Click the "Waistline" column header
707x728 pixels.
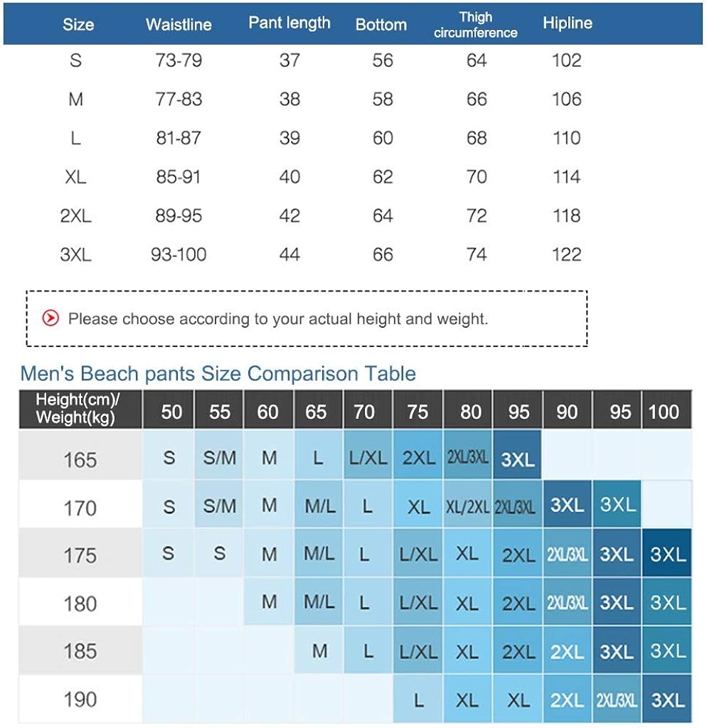click(x=179, y=24)
